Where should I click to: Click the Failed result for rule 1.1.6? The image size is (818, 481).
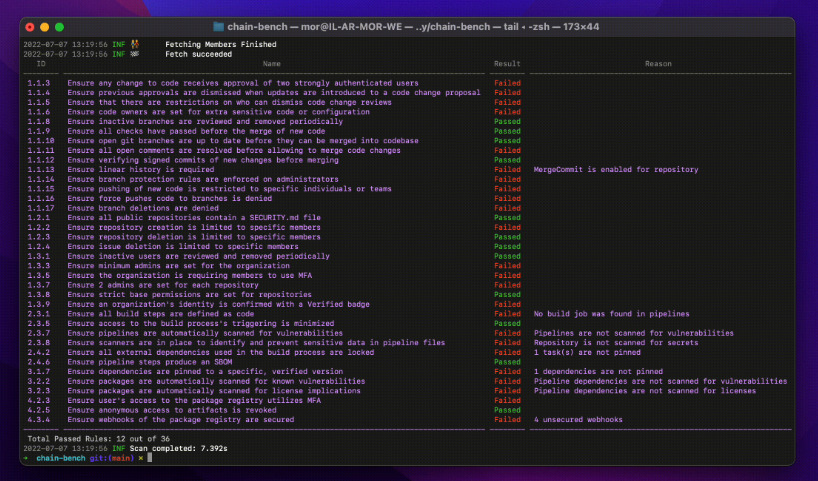click(507, 112)
